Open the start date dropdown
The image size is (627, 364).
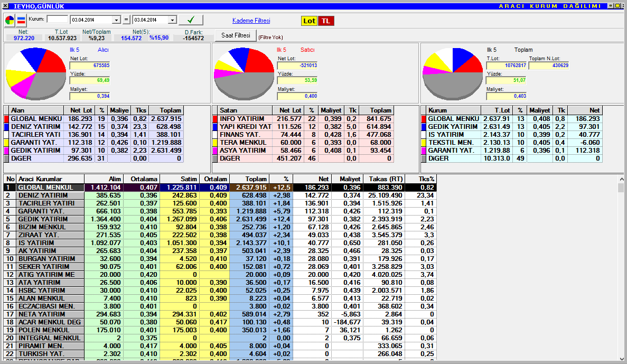pyautogui.click(x=116, y=20)
